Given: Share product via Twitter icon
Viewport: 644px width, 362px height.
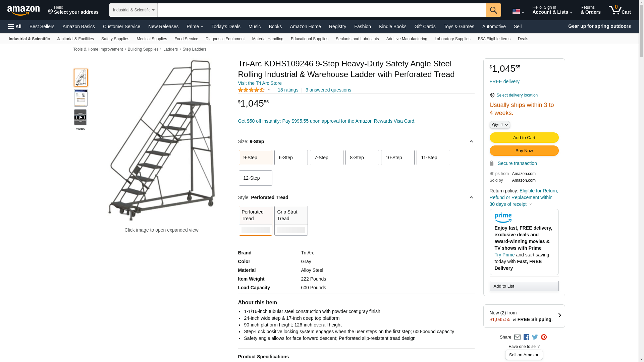Looking at the screenshot, I should point(535,337).
